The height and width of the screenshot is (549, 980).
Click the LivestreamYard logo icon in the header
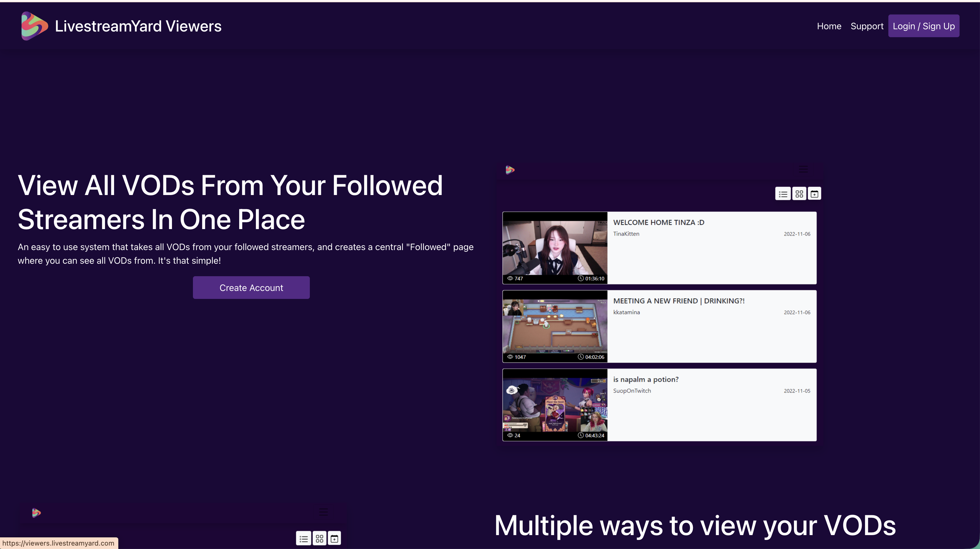coord(33,26)
